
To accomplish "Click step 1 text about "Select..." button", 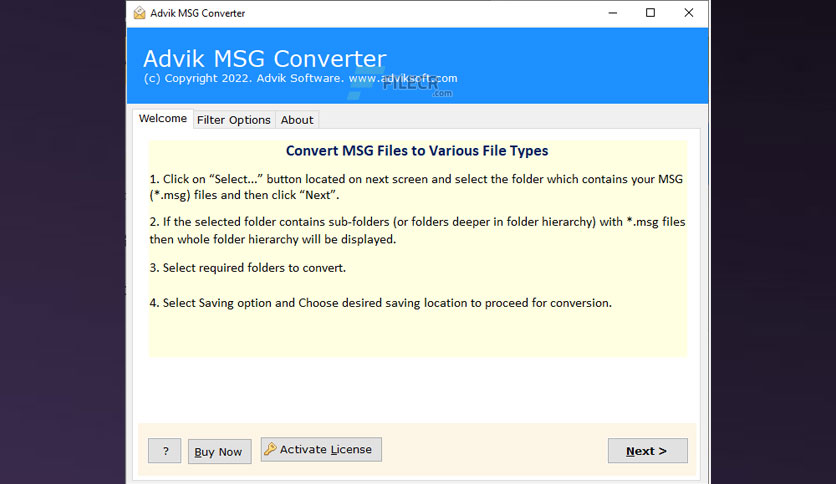I will click(416, 187).
